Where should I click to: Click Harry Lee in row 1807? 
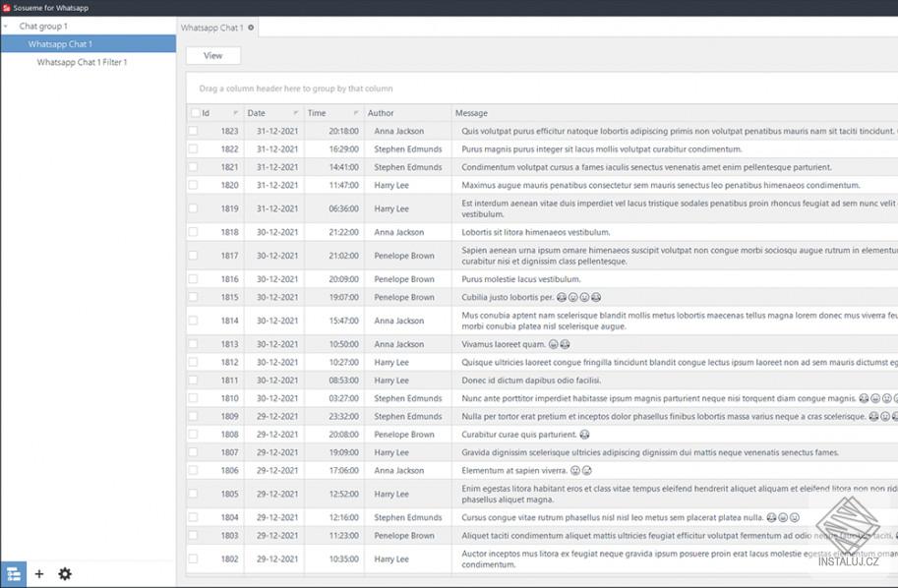click(x=391, y=452)
